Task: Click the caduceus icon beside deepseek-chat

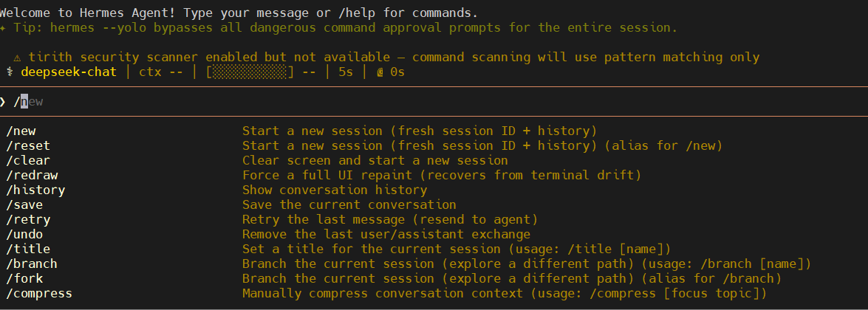Action: [10, 72]
